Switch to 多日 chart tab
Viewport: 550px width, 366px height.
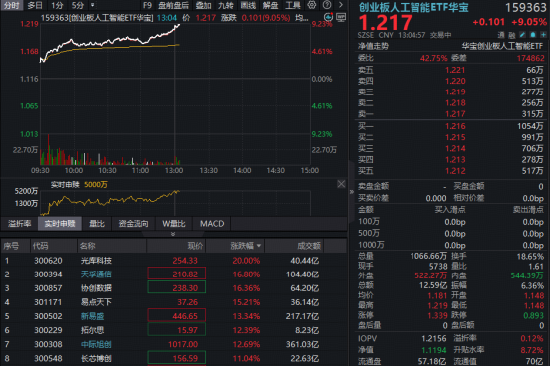(35, 5)
